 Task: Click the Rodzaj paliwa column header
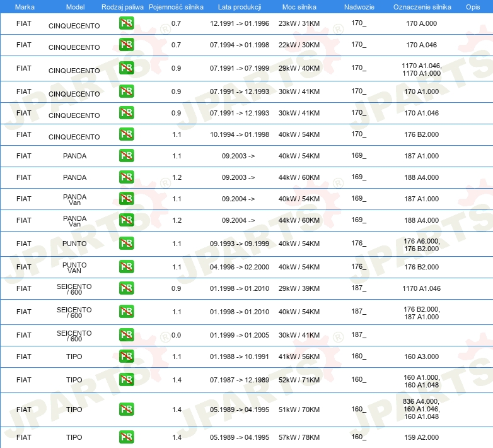point(122,7)
